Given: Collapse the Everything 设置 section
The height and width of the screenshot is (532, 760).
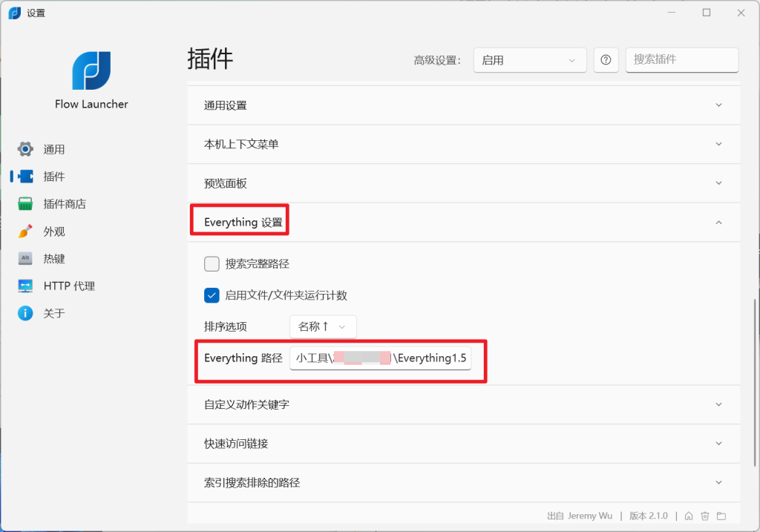Looking at the screenshot, I should 463,223.
